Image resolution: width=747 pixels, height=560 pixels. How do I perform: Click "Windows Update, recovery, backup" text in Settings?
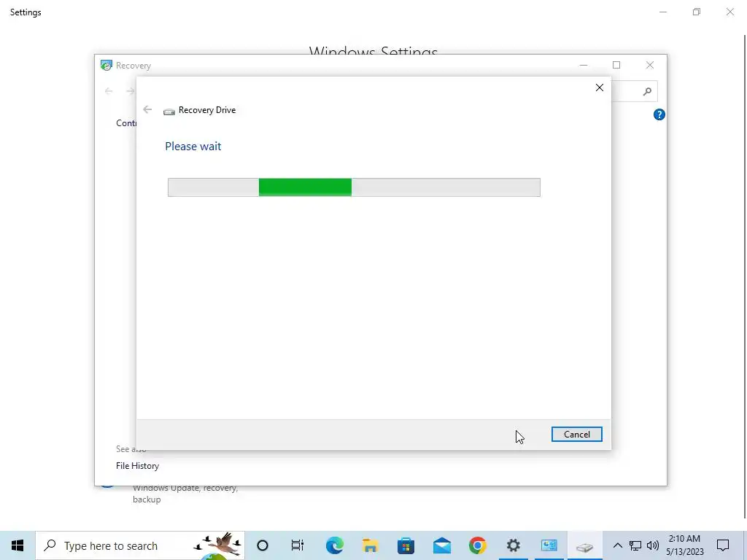[185, 494]
